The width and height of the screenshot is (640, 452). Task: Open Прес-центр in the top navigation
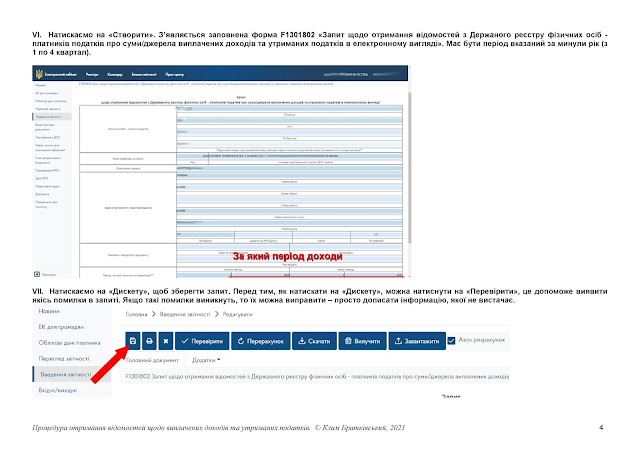(175, 75)
